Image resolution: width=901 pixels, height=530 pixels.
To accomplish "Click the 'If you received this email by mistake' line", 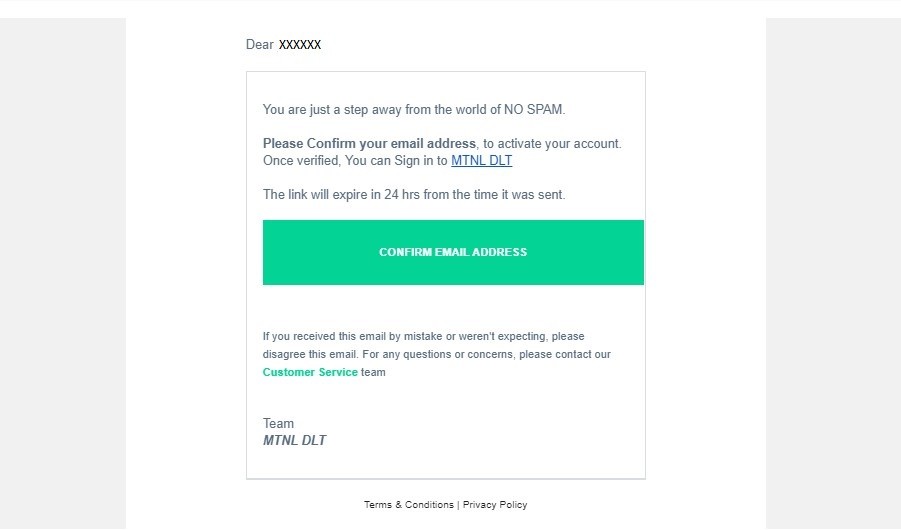I will click(352, 336).
